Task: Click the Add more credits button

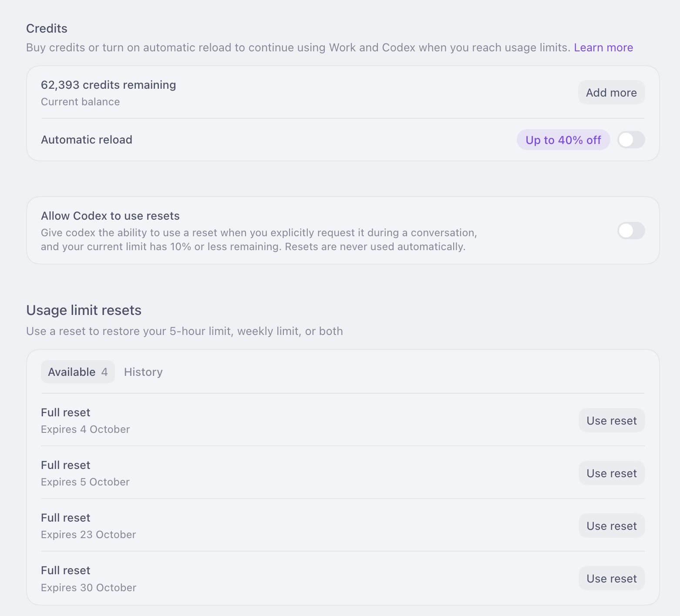Action: coord(611,92)
